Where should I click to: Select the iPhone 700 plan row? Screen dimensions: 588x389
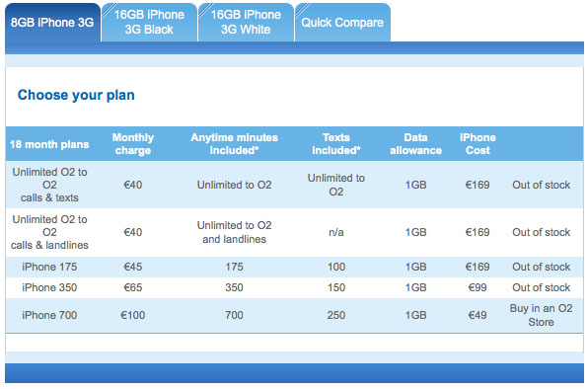(294, 315)
